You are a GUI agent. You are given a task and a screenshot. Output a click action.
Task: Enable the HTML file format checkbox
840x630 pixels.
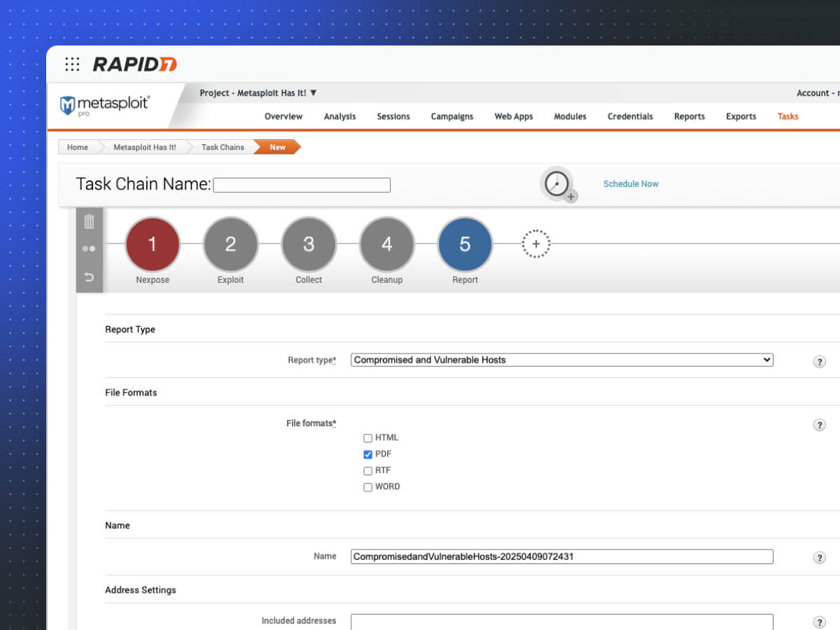(x=367, y=438)
